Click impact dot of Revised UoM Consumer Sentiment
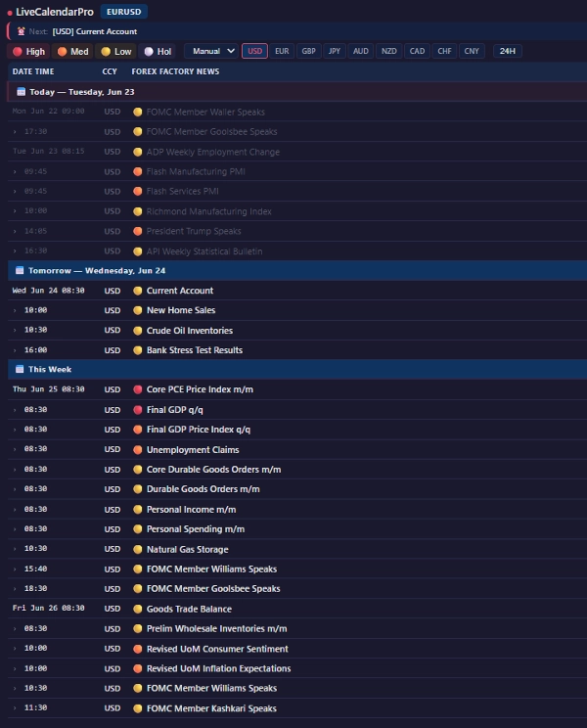 137,649
